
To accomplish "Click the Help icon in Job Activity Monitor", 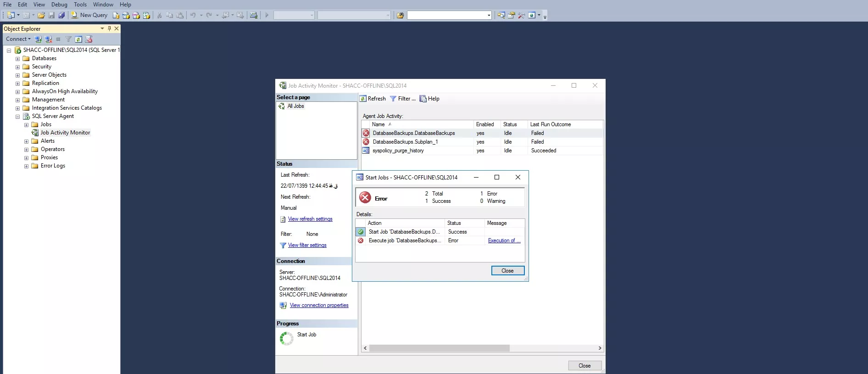I will 429,99.
